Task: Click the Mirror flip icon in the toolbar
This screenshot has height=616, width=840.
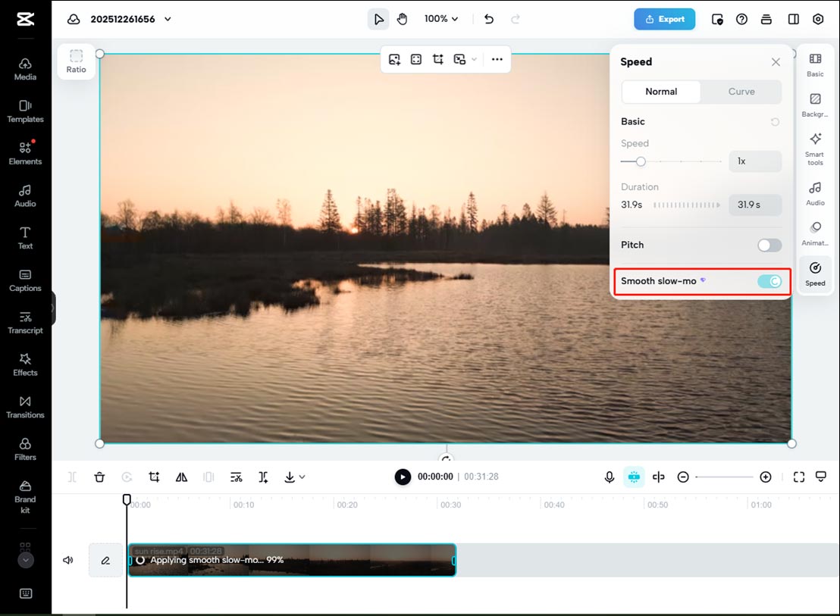Action: click(181, 477)
